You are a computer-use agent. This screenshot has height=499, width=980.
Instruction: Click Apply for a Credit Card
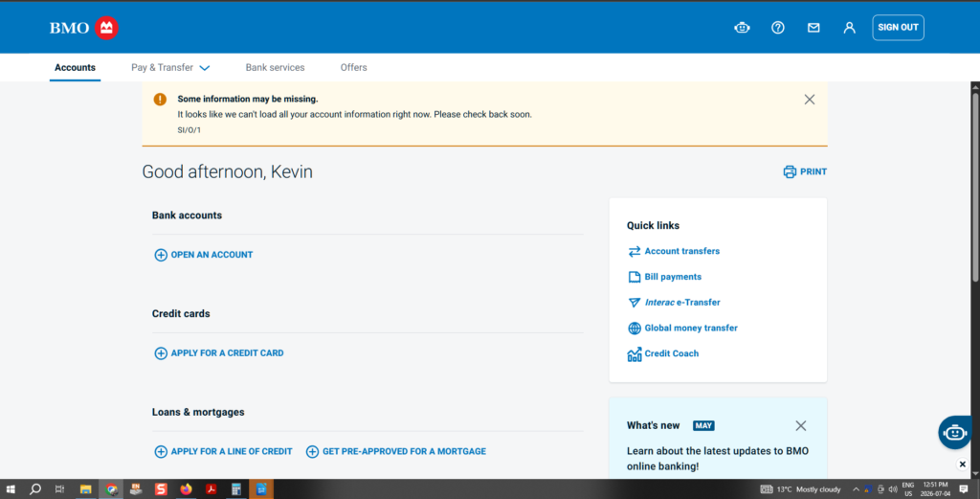click(219, 352)
